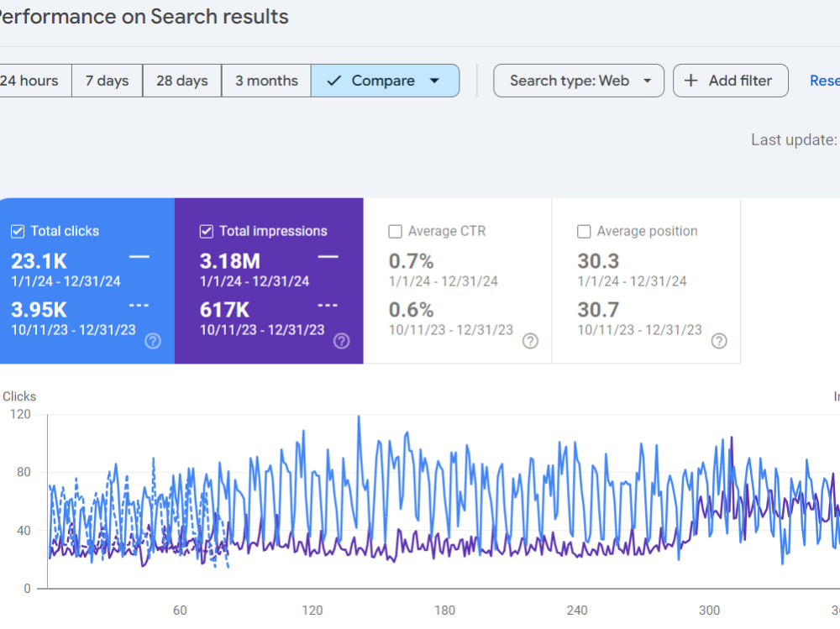Enable the Average CTR checkbox

click(396, 232)
